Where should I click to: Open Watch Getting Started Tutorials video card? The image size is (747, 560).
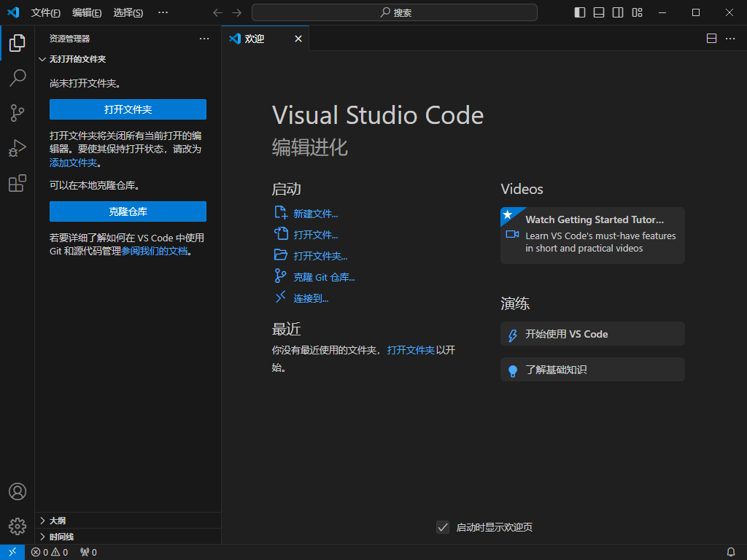[592, 236]
